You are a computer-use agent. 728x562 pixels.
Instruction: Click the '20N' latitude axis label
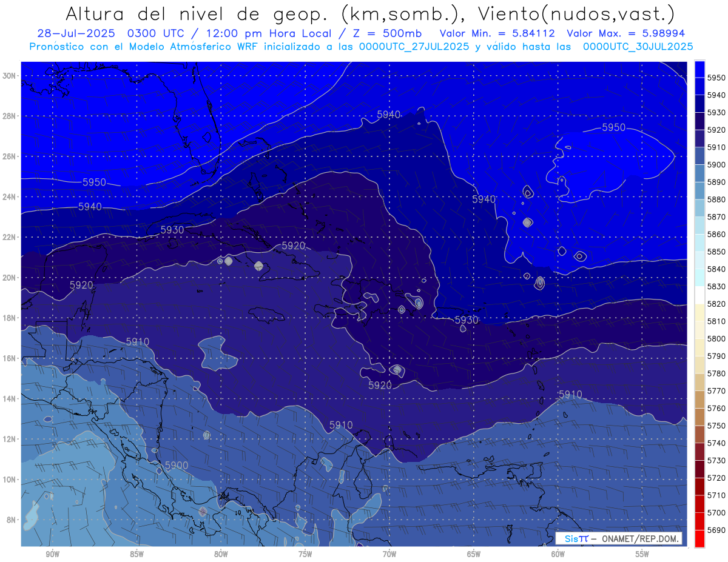point(8,278)
